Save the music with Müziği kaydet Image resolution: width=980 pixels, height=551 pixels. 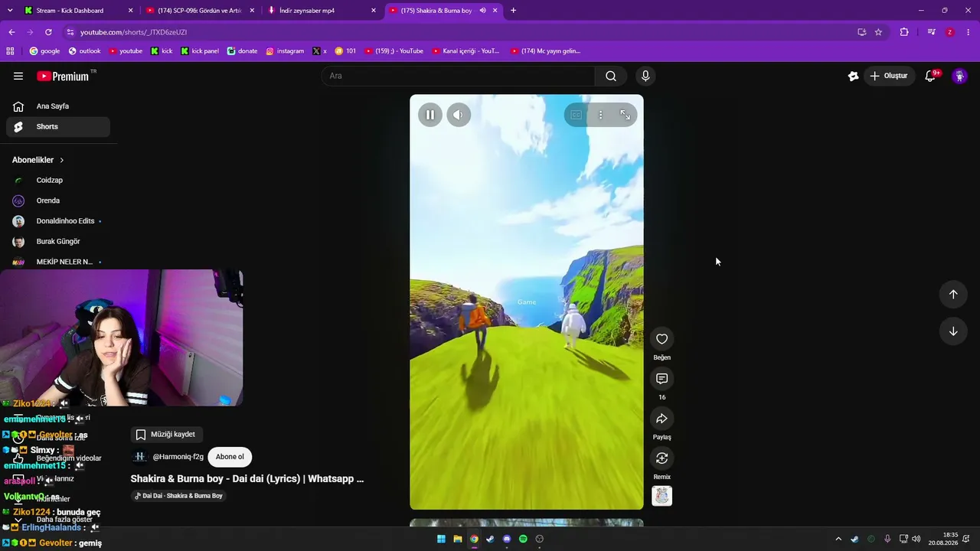166,435
